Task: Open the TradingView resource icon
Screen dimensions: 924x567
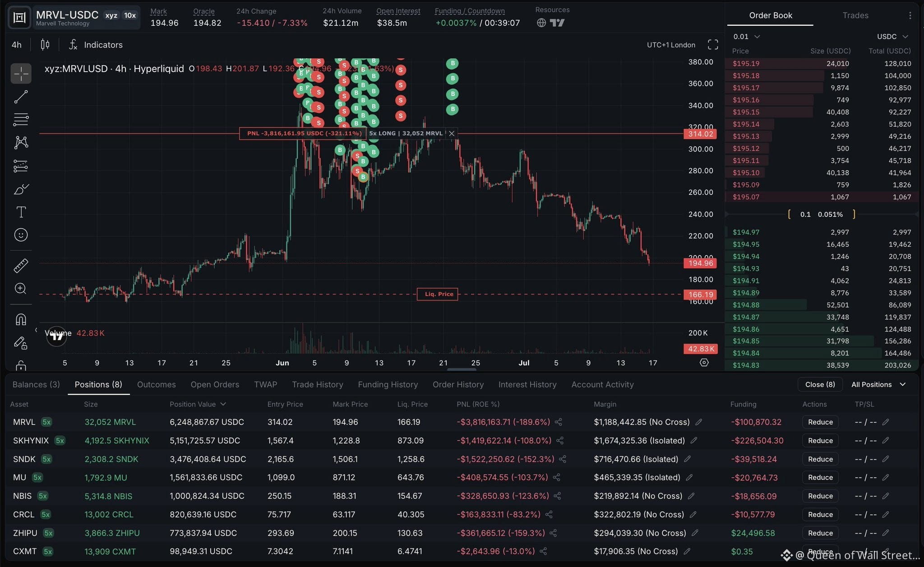Action: tap(557, 23)
